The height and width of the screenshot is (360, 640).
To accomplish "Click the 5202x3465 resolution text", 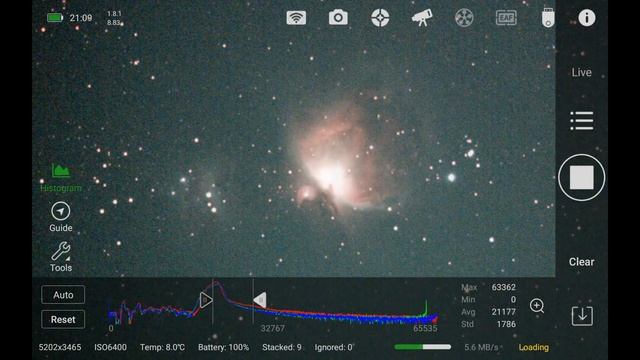I will tap(60, 347).
